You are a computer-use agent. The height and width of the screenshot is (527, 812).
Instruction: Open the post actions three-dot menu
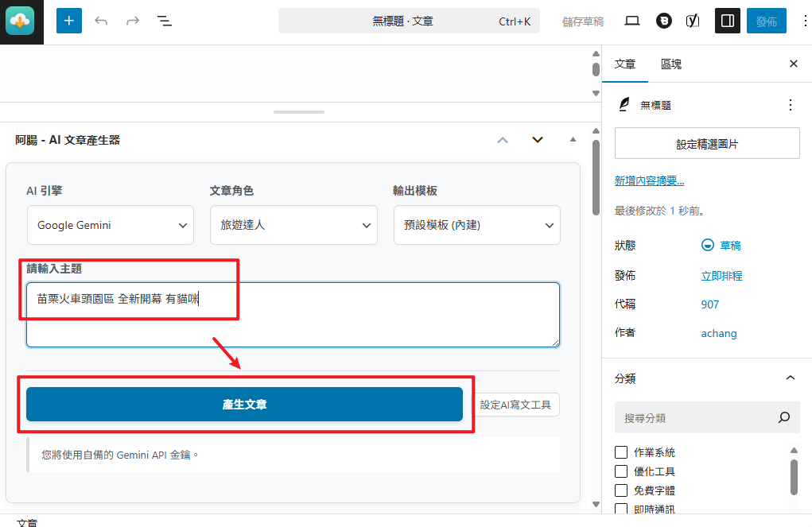coord(790,105)
